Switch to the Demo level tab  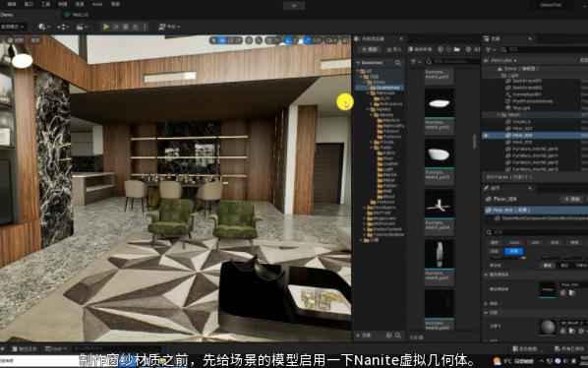point(7,15)
